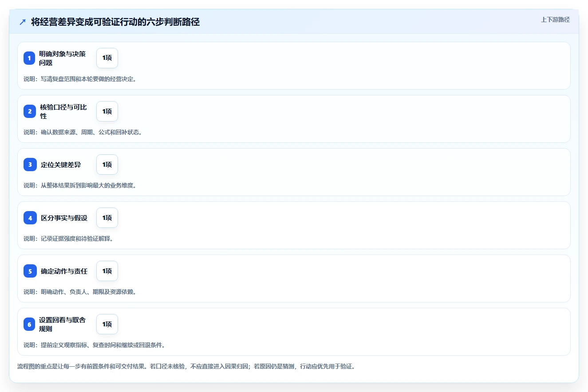Select the step title 确定动作与责任
The height and width of the screenshot is (392, 588).
pos(64,271)
